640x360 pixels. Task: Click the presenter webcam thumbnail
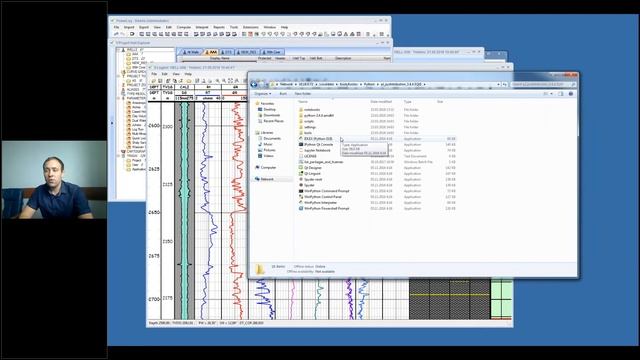tap(54, 180)
